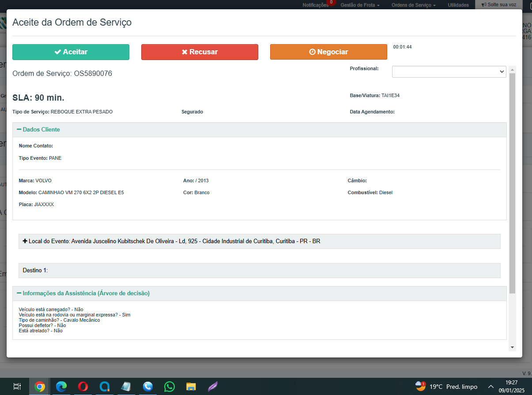
Task: Click the weather widget in system tray
Action: (x=446, y=387)
